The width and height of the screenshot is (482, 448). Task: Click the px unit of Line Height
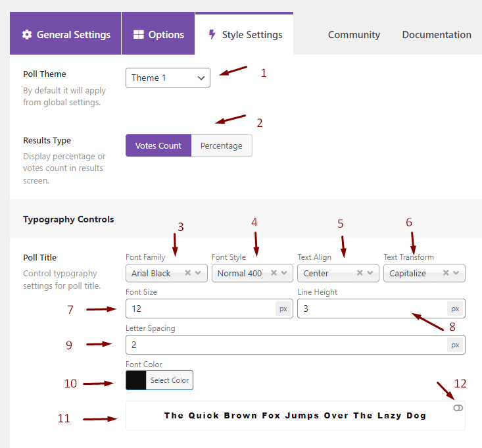[x=455, y=309]
